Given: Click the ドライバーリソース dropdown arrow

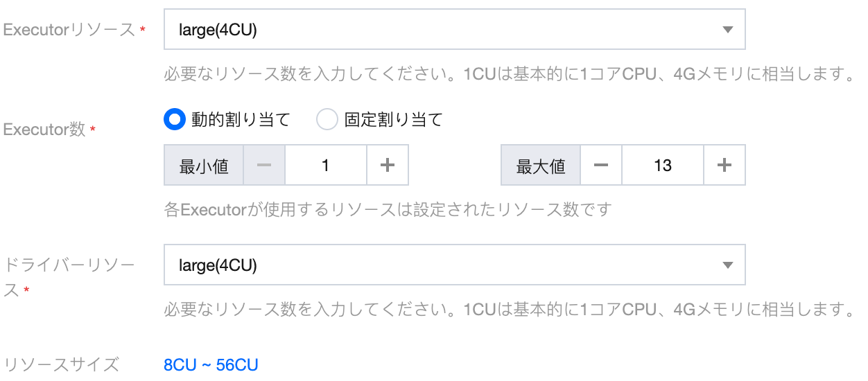Looking at the screenshot, I should coord(727,265).
